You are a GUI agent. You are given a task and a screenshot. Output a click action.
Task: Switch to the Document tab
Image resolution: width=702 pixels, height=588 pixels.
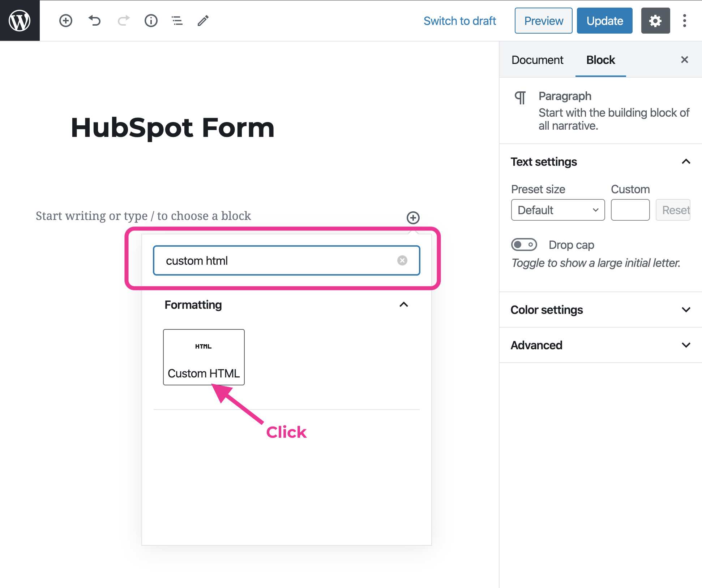537,60
